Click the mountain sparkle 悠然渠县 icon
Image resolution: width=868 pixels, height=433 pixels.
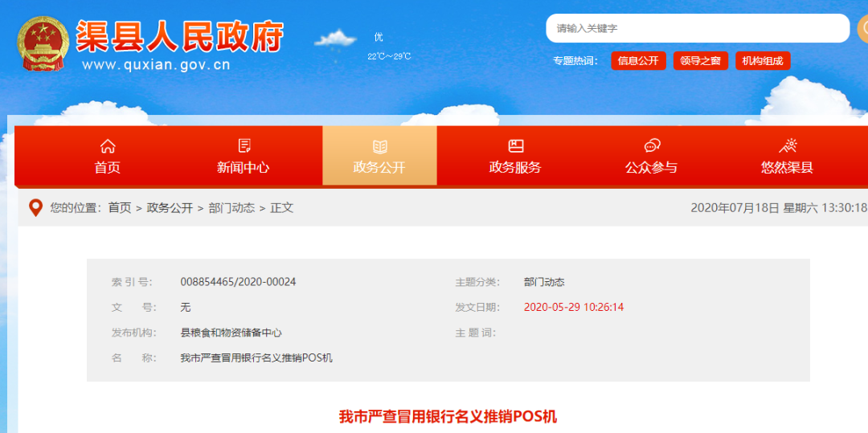(x=788, y=145)
